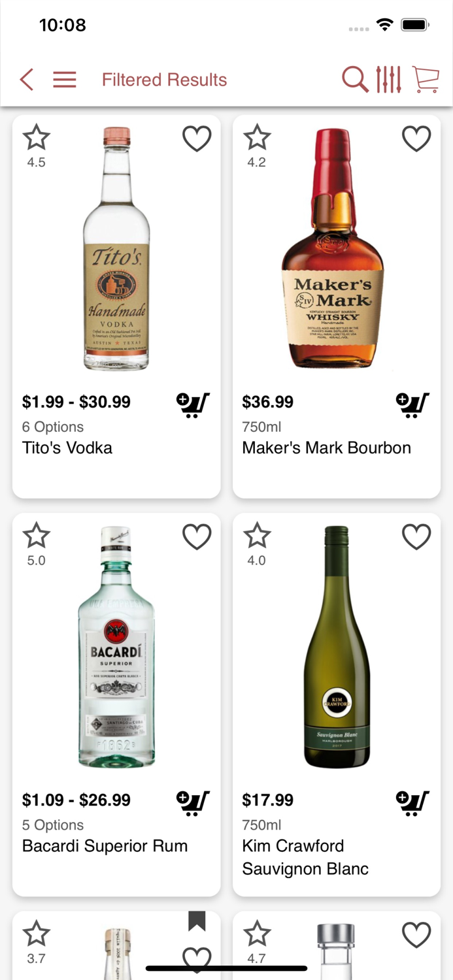Image resolution: width=453 pixels, height=980 pixels.
Task: Select the Filtered Results title
Action: tap(164, 79)
